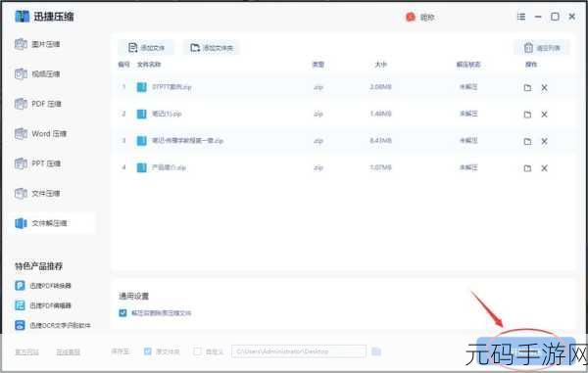
Task: Minimize the 迅捷压缩 window
Action: click(538, 17)
